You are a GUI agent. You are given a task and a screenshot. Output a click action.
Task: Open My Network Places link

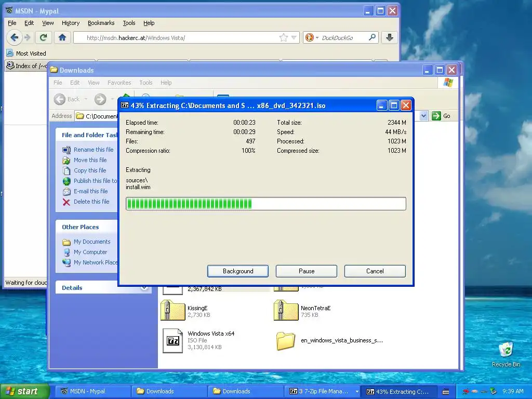[x=96, y=262]
